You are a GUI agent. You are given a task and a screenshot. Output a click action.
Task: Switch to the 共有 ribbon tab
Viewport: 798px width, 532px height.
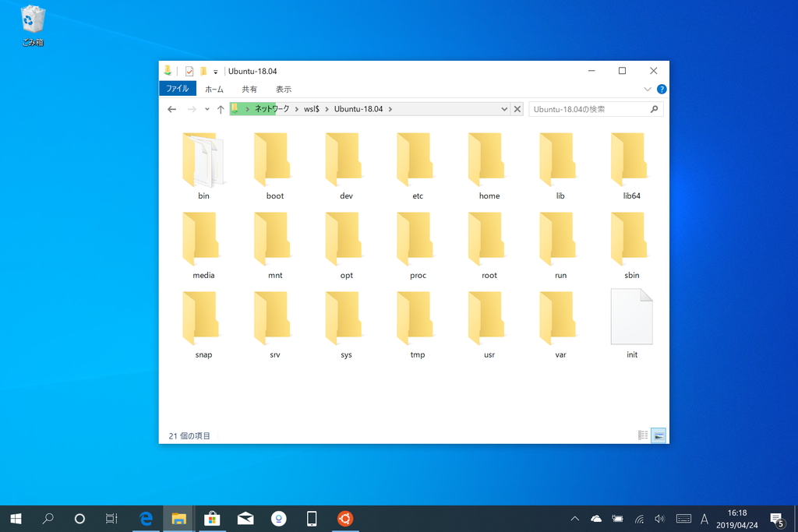[x=249, y=89]
